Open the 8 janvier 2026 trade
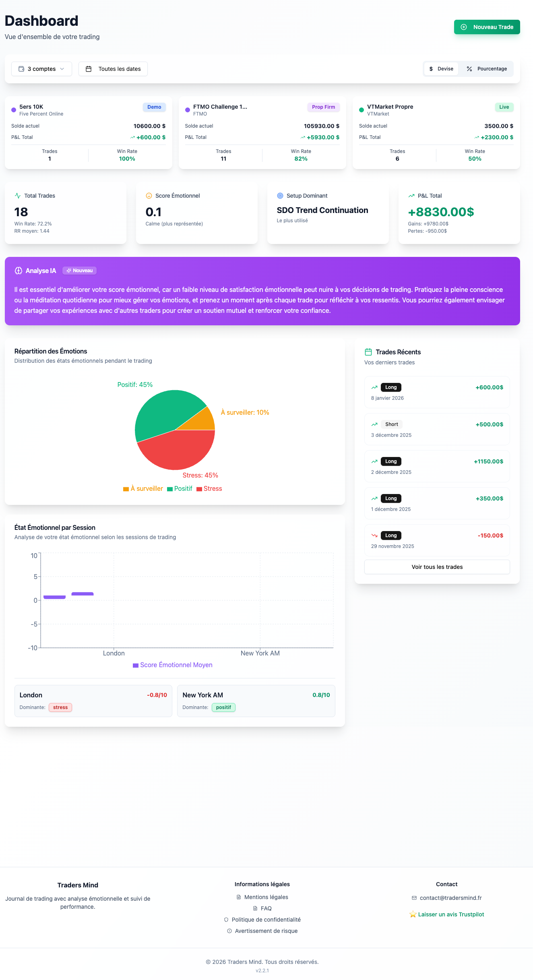This screenshot has height=980, width=533. pyautogui.click(x=437, y=392)
